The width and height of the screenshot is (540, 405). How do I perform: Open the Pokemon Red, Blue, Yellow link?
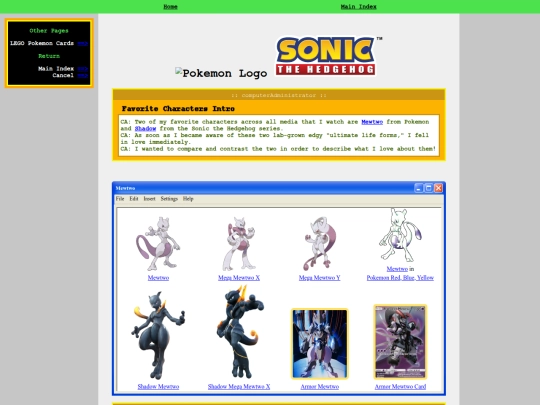point(400,278)
